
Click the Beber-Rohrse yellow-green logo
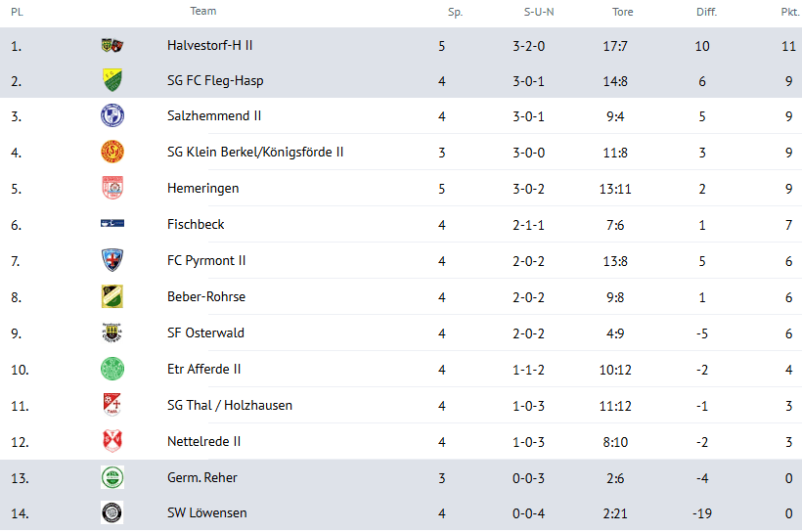coord(112,296)
